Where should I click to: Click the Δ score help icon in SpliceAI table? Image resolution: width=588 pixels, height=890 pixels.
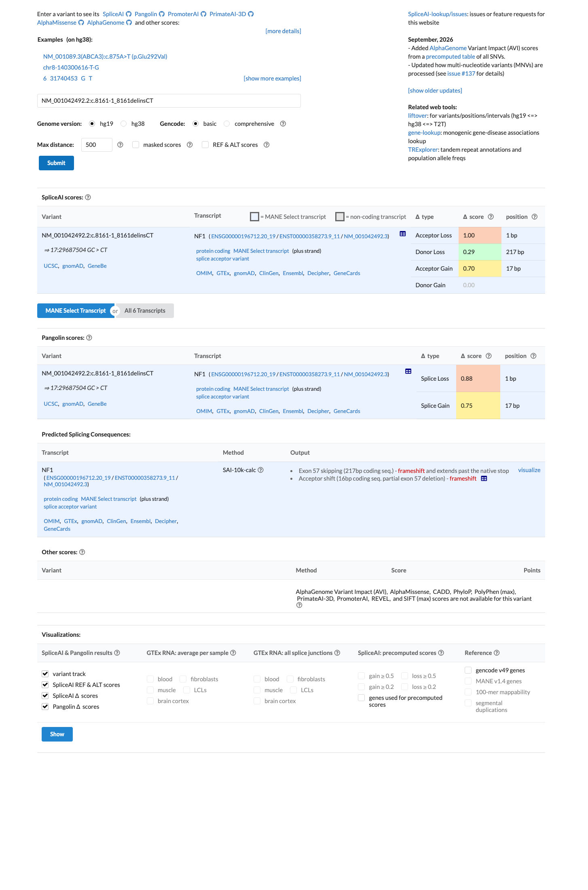pos(491,217)
